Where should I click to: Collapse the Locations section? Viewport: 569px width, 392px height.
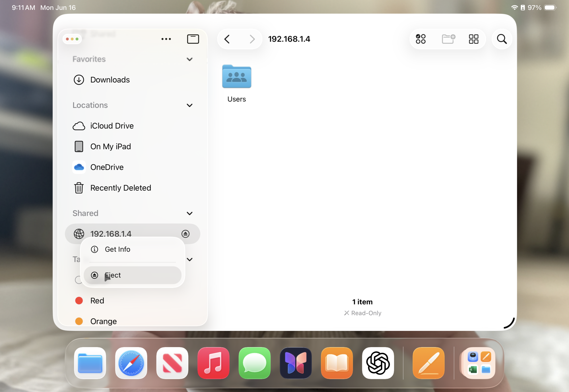(189, 105)
